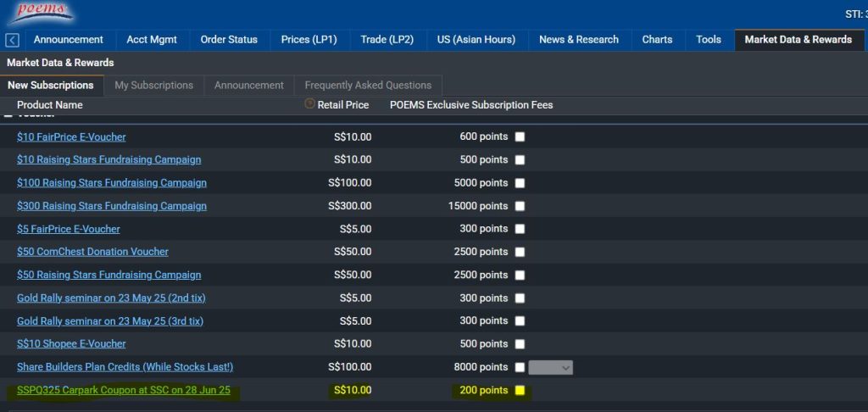The height and width of the screenshot is (412, 868).
Task: Check the S$10 Shopee E-Voucher box
Action: click(520, 344)
